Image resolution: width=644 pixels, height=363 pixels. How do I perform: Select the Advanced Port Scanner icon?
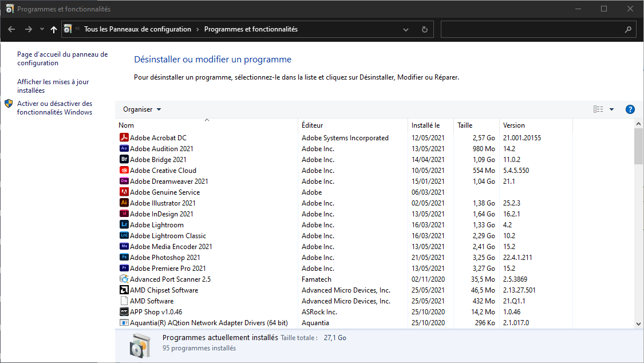tap(124, 279)
